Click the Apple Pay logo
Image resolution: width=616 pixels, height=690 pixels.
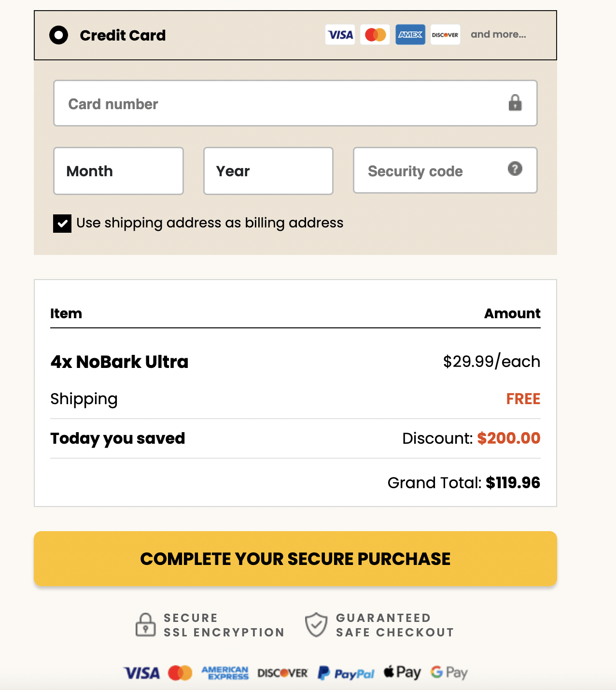(402, 672)
